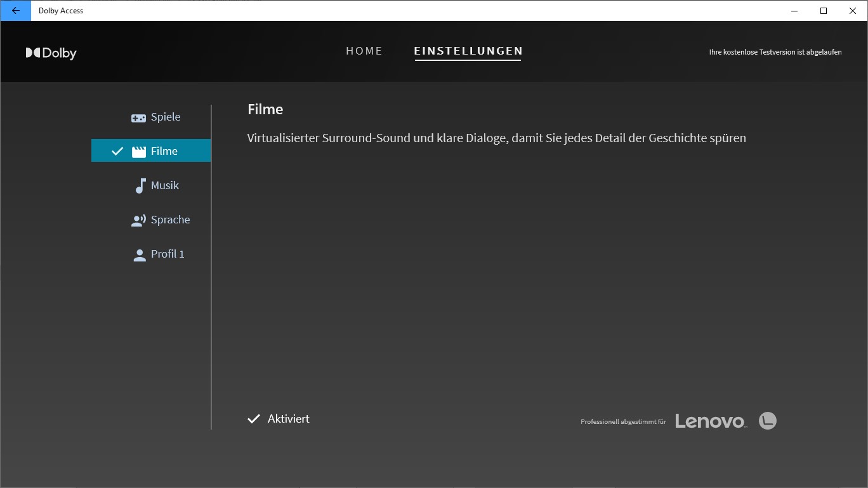Click the gamepad icon beside Spiele

(138, 117)
